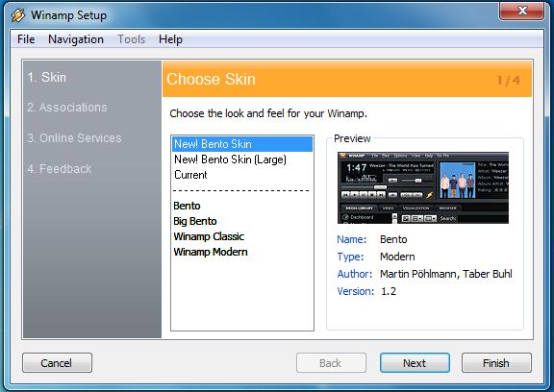
Task: Select the Current skin entry
Action: 242,175
